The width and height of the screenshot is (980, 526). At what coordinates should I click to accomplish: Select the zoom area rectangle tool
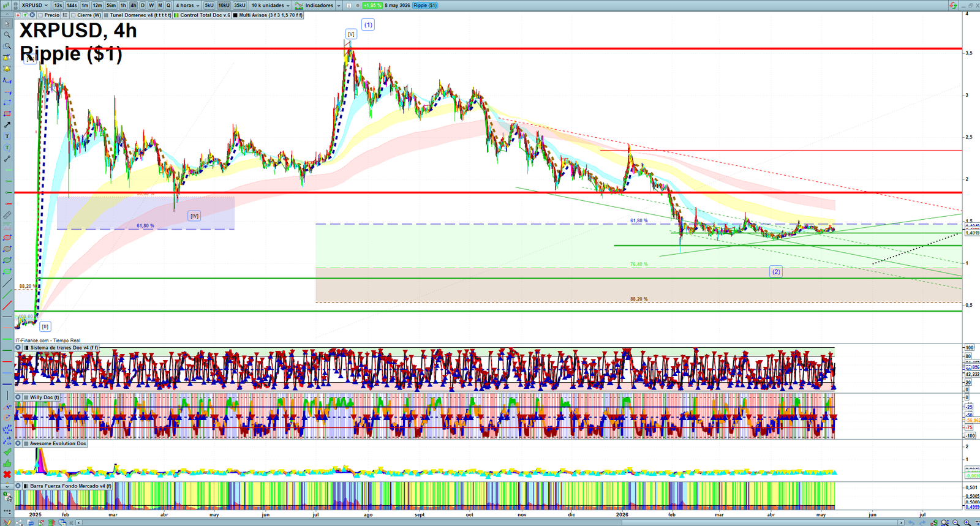coord(7,46)
